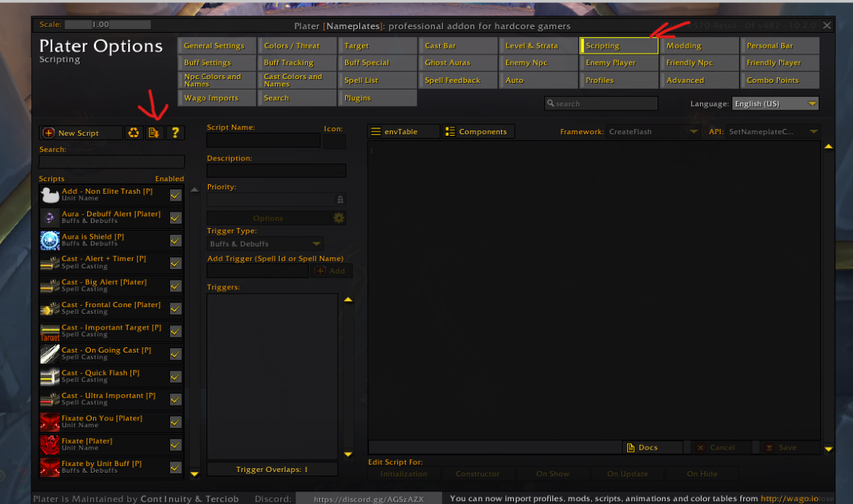853x504 pixels.
Task: Open the Wago Imports tab
Action: pyautogui.click(x=216, y=98)
